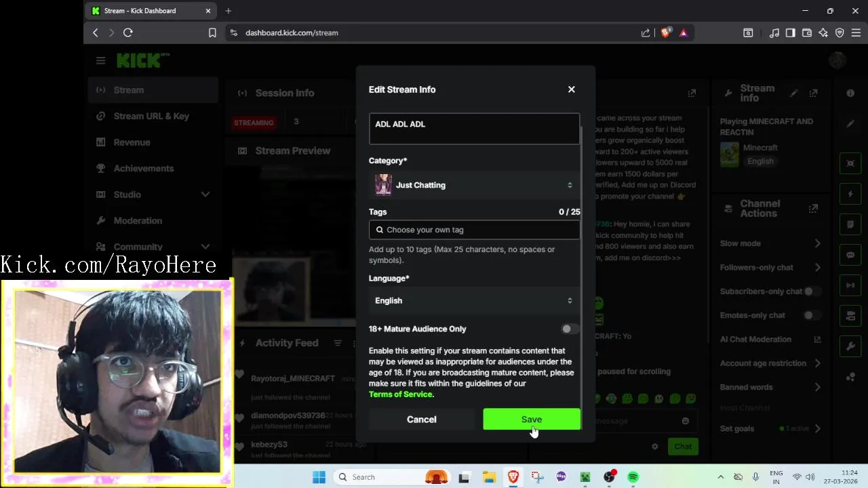Open the hamburger menu beside Kick logo

(x=100, y=60)
